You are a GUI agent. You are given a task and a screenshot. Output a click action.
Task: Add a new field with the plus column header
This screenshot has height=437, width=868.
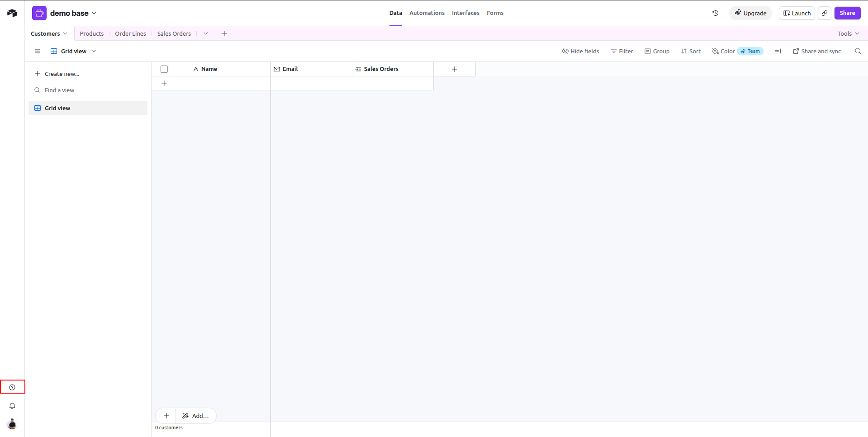[x=455, y=69]
